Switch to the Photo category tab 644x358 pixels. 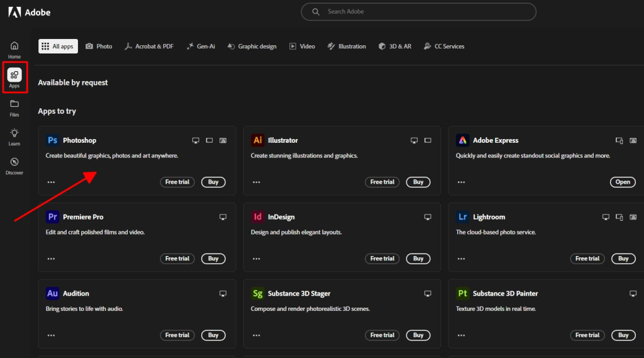point(99,47)
